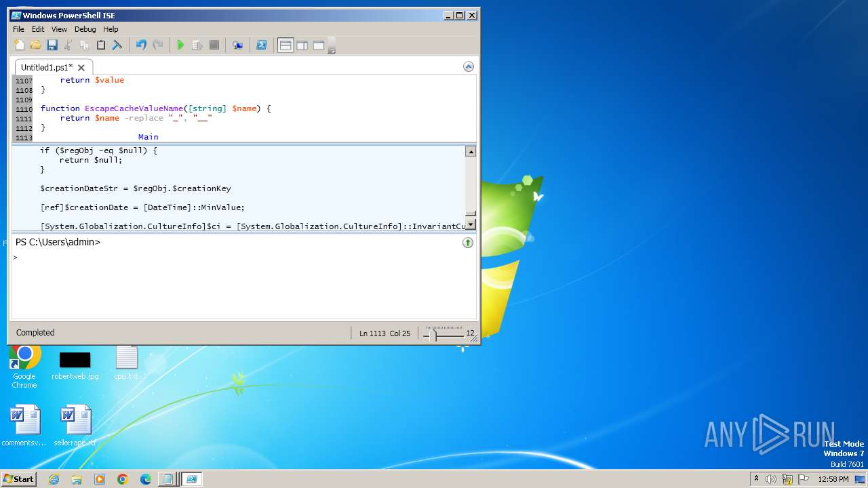Open the Edit menu
The width and height of the screenshot is (868, 488).
[x=38, y=29]
